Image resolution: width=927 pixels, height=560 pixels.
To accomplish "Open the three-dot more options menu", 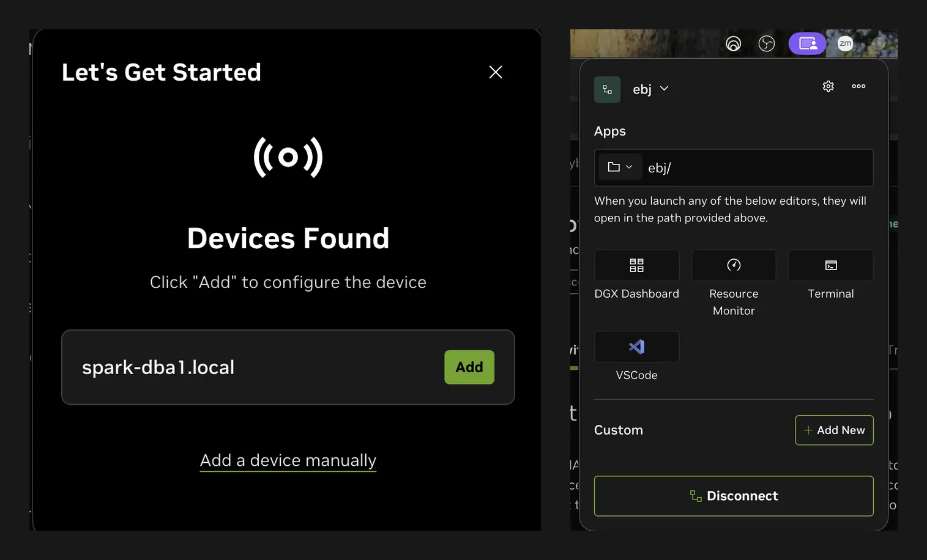I will click(858, 86).
